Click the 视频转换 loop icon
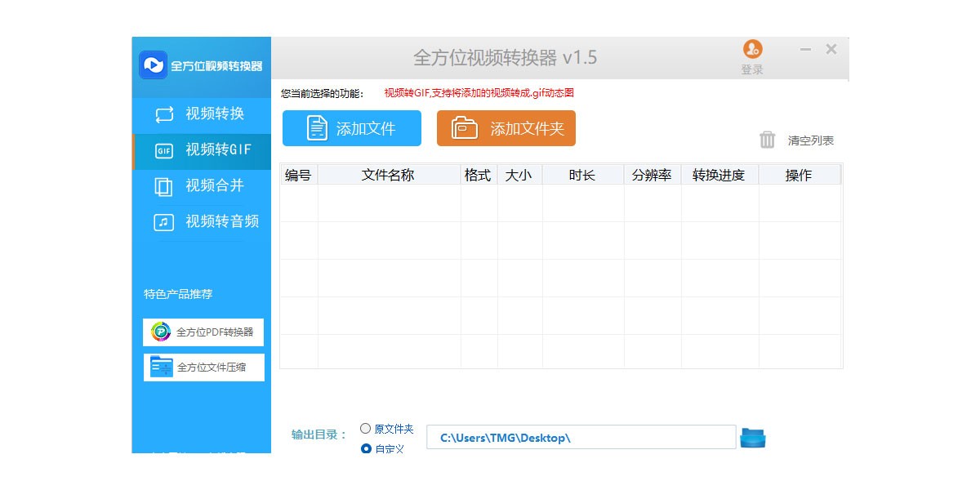This screenshot has width=980, height=490. point(164,114)
